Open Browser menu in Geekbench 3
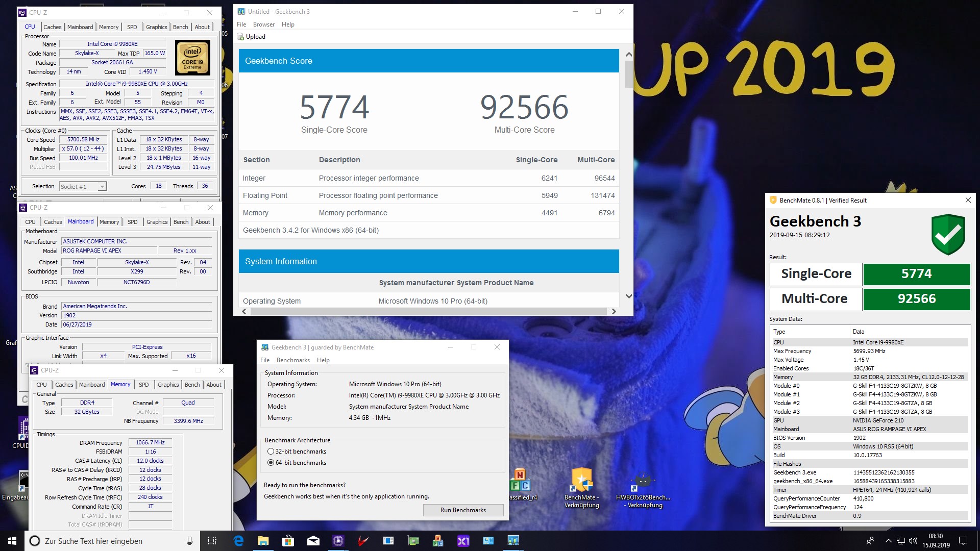The image size is (980, 551). click(264, 24)
